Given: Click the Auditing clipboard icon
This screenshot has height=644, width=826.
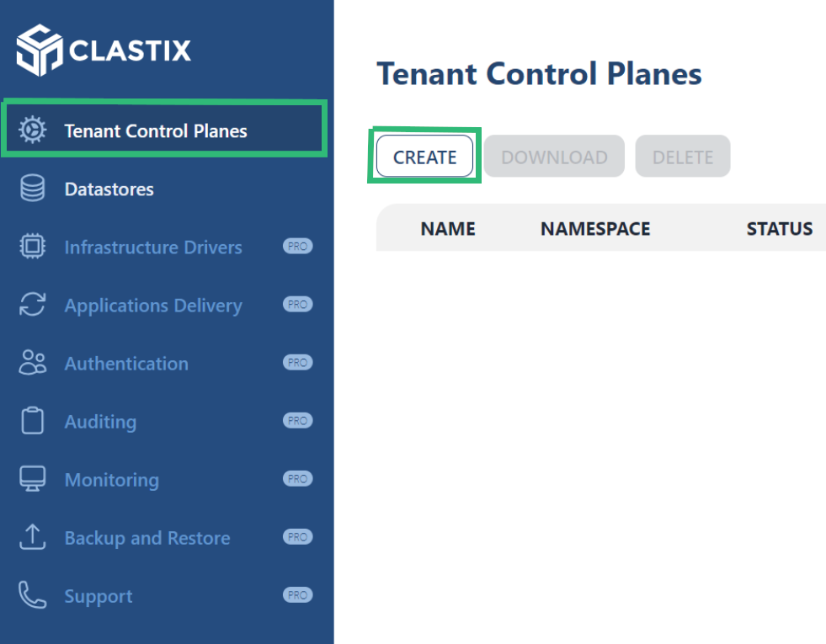Looking at the screenshot, I should pyautogui.click(x=33, y=421).
